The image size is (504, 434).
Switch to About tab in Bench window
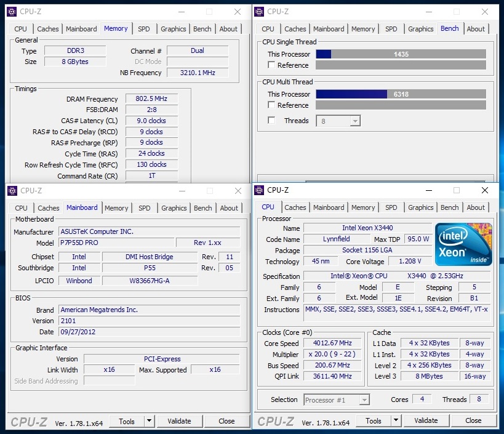click(476, 29)
